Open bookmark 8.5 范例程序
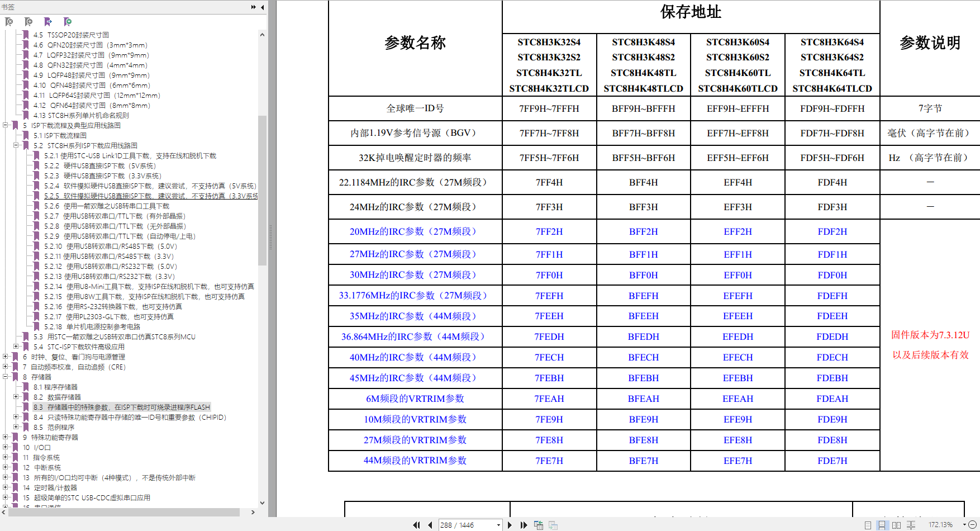 pyautogui.click(x=54, y=427)
